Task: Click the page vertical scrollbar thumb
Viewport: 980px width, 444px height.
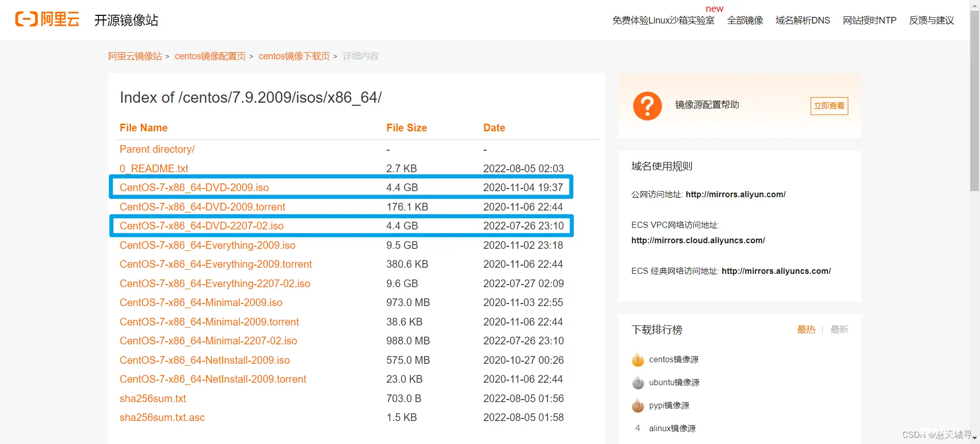Action: coord(974,101)
